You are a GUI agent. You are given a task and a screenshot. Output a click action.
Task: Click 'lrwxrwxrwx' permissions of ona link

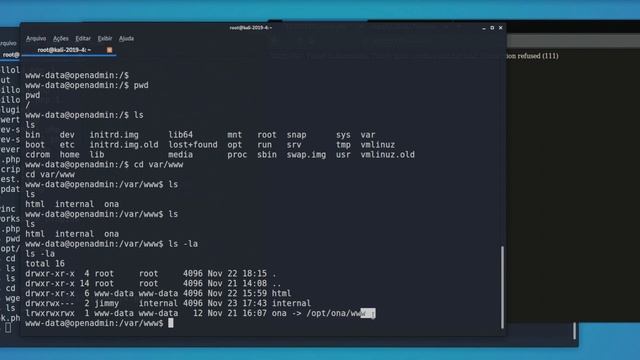point(50,313)
